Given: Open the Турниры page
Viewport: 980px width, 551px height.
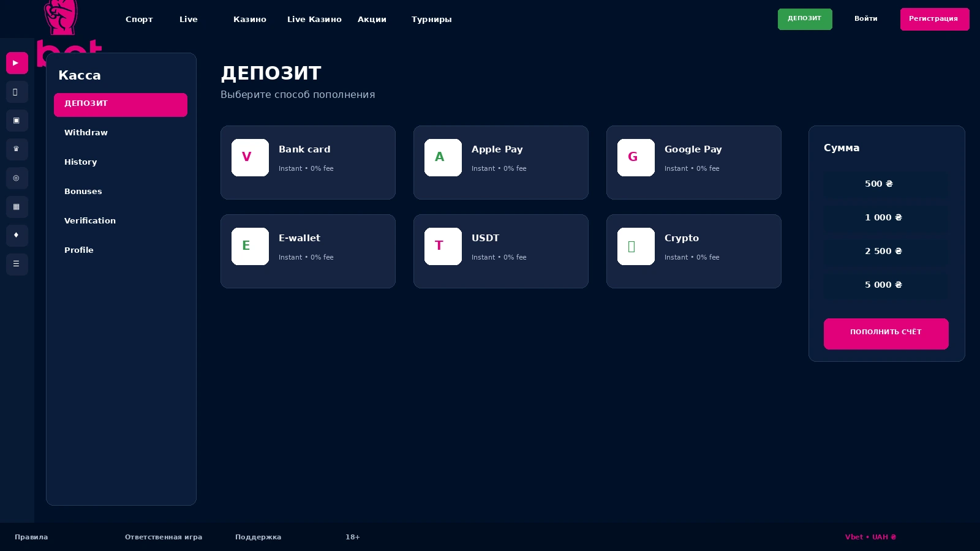Looking at the screenshot, I should coord(432,20).
